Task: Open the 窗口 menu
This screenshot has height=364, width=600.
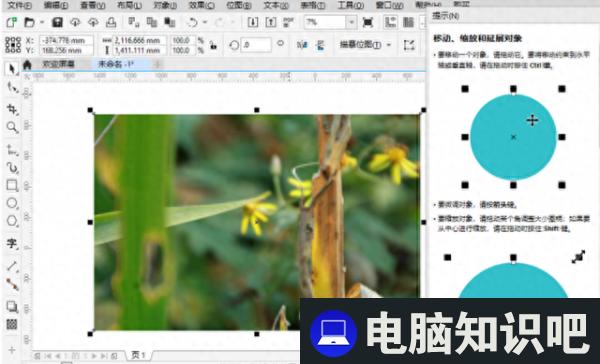Action: (389, 5)
